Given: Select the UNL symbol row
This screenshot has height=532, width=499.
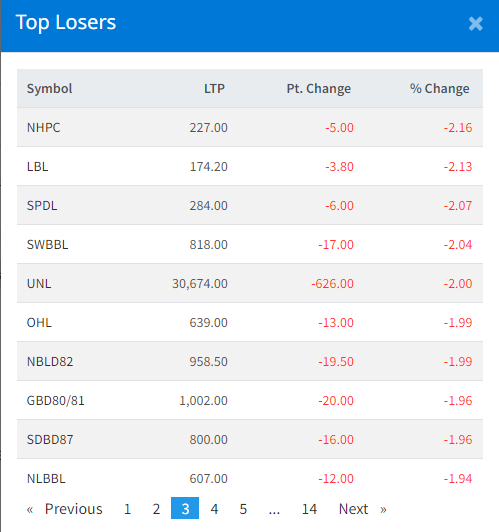Looking at the screenshot, I should (x=250, y=284).
